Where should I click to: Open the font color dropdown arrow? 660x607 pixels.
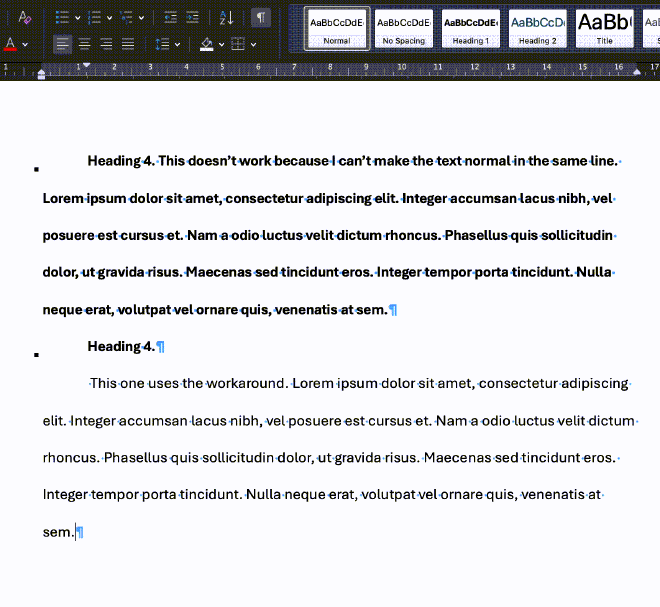point(27,45)
